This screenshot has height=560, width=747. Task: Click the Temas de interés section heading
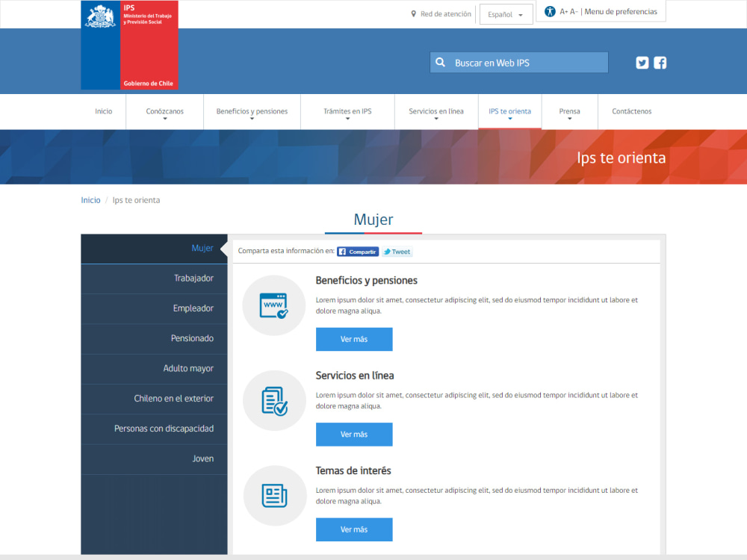(x=353, y=471)
